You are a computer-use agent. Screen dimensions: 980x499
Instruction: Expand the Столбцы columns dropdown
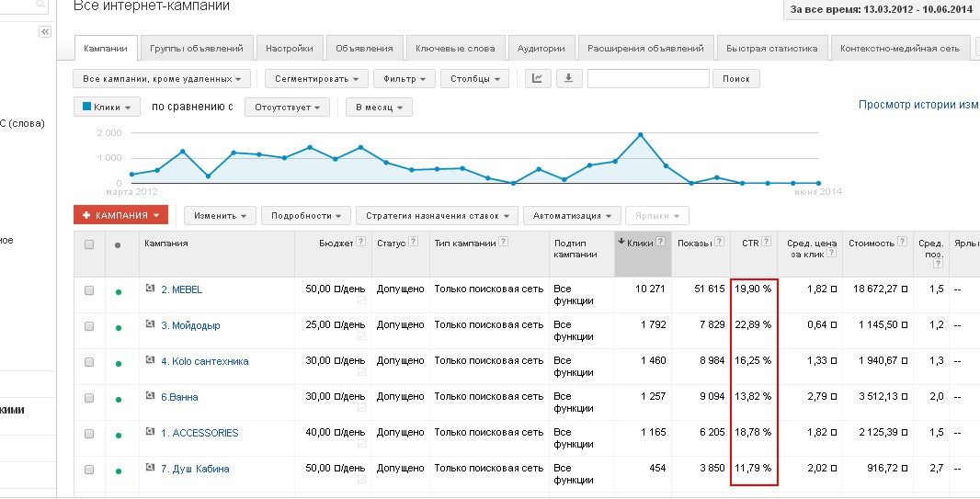tap(474, 79)
